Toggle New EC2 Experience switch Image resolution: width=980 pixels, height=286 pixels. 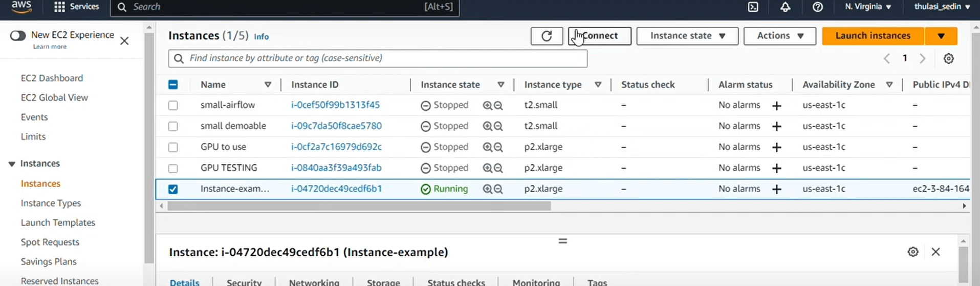click(18, 35)
